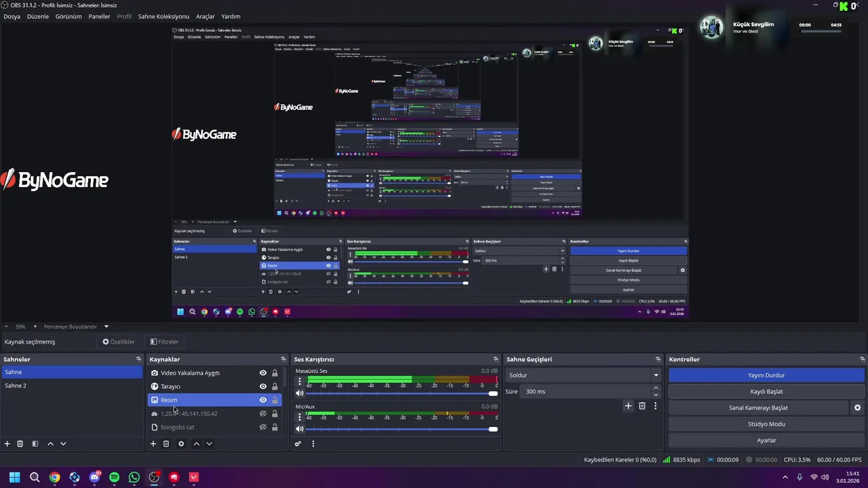The height and width of the screenshot is (488, 868).
Task: Mute the Mic/Aux audio
Action: [x=300, y=429]
